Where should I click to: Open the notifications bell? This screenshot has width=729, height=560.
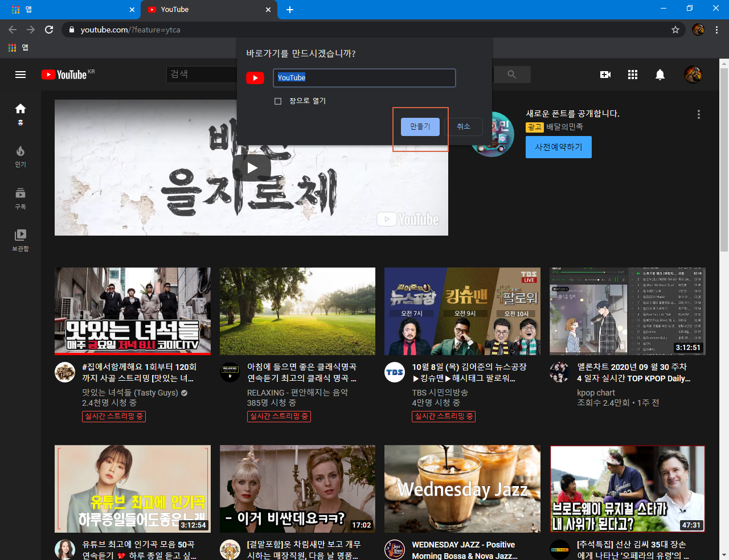(x=660, y=75)
